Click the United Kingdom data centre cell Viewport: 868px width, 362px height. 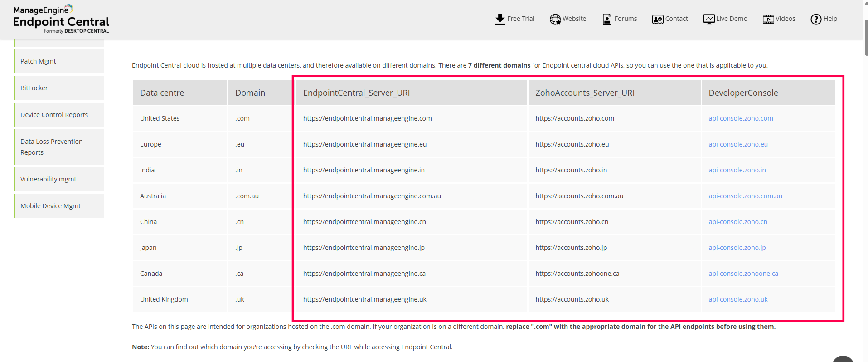180,299
